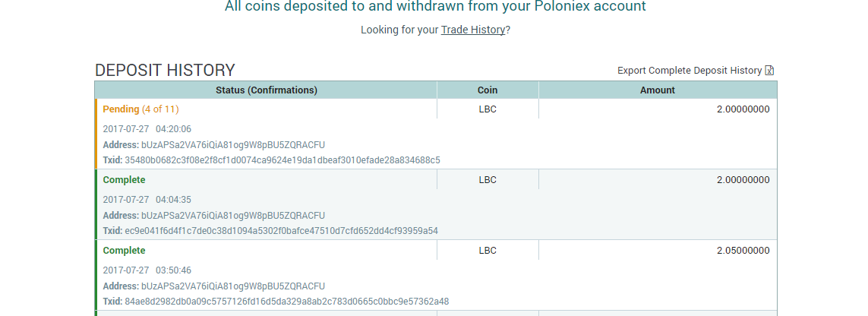Viewport: 868px width, 316px height.
Task: Click the Amount column header
Action: (x=657, y=90)
